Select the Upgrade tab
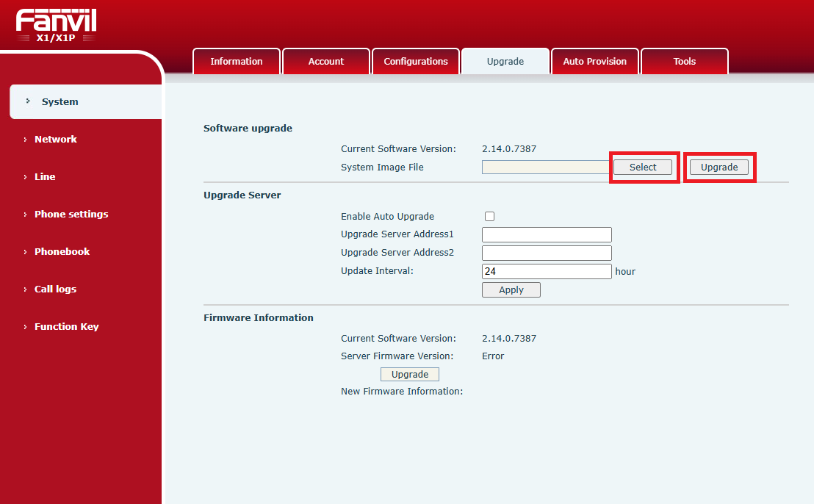 (x=505, y=62)
